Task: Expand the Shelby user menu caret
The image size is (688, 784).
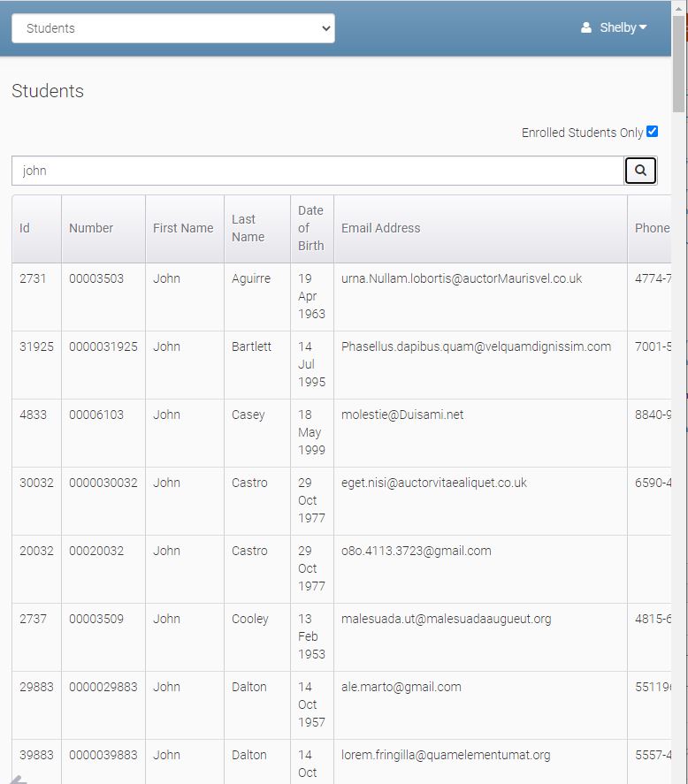Action: coord(643,27)
